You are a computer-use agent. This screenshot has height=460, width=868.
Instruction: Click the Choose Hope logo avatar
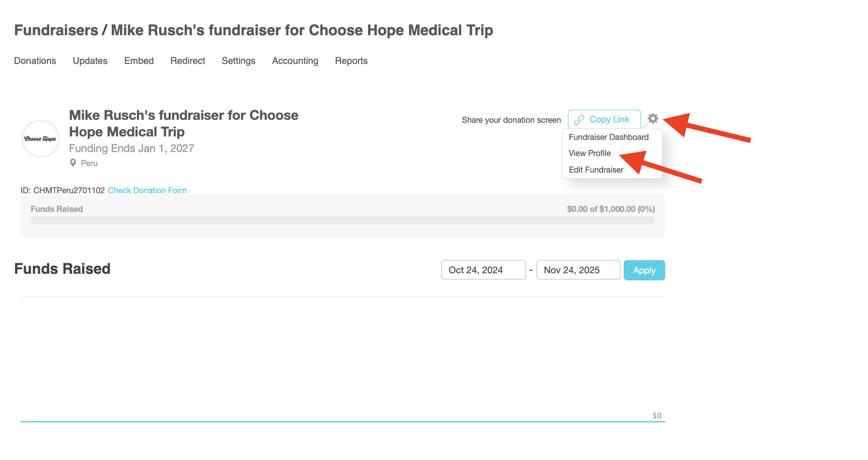[x=40, y=138]
